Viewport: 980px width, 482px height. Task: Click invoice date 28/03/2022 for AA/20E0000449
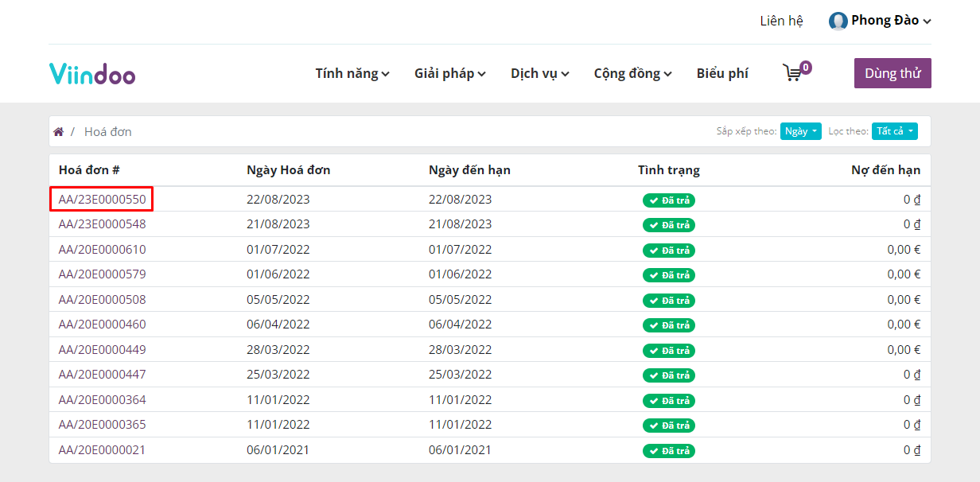click(278, 350)
